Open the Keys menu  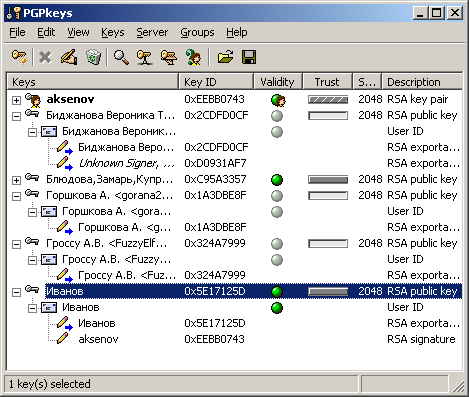pos(113,32)
